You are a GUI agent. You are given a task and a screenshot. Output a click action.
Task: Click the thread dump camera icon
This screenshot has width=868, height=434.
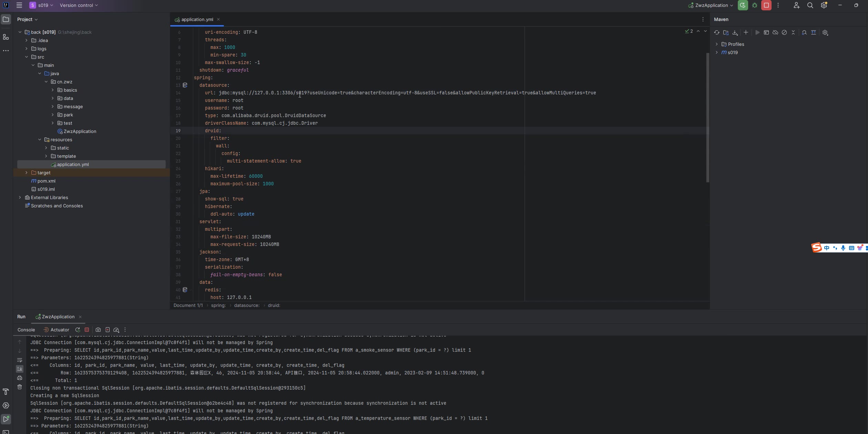coord(98,330)
